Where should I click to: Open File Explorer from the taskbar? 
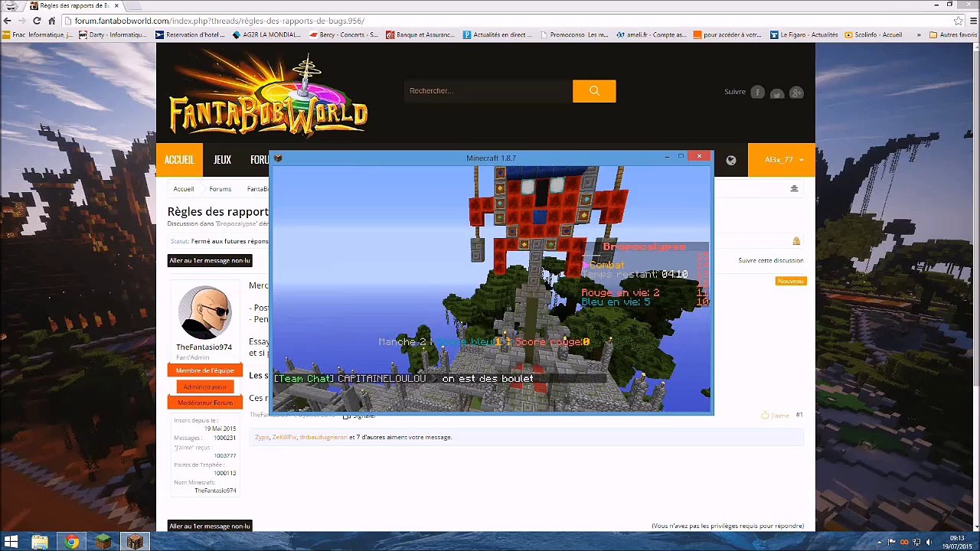40,542
